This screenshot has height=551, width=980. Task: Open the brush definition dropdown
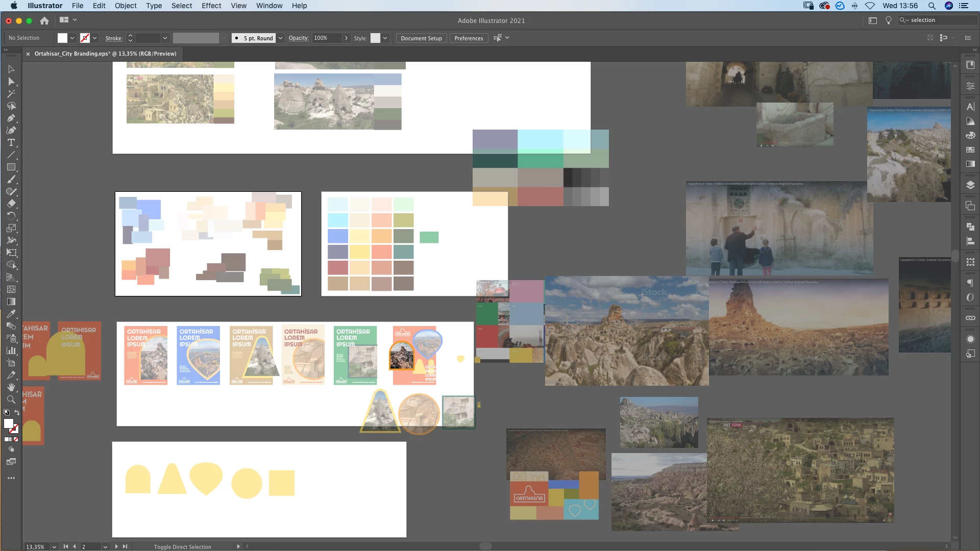(x=280, y=38)
